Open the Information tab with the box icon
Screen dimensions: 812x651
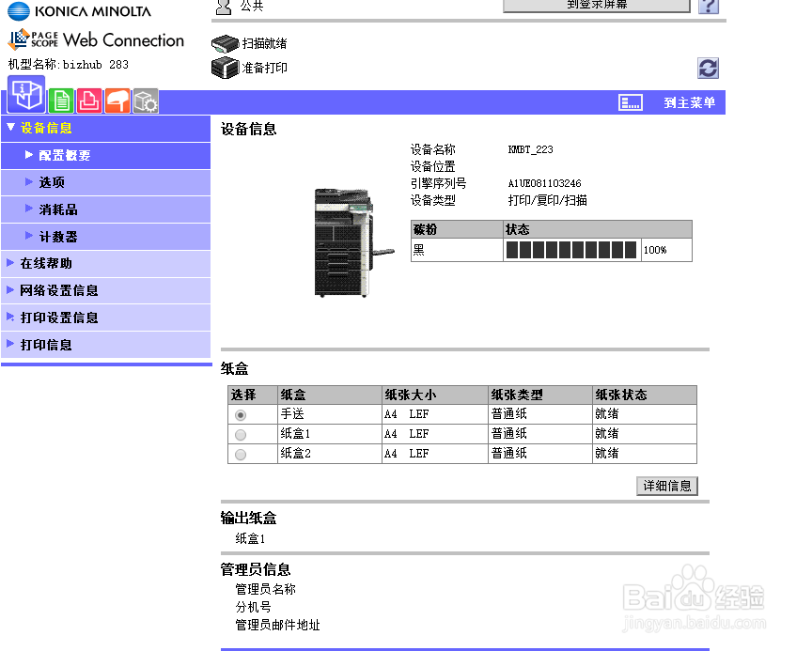pos(25,98)
